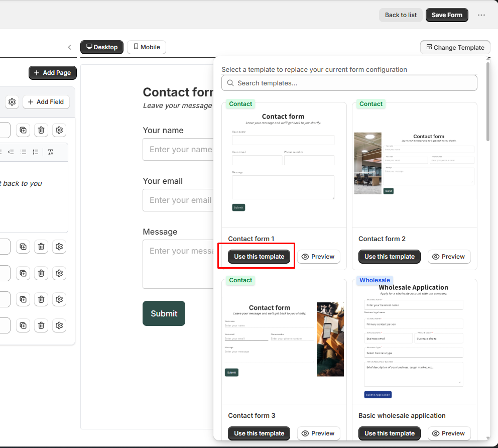This screenshot has width=498, height=448.
Task: Toggle the Change Template panel
Action: [455, 47]
